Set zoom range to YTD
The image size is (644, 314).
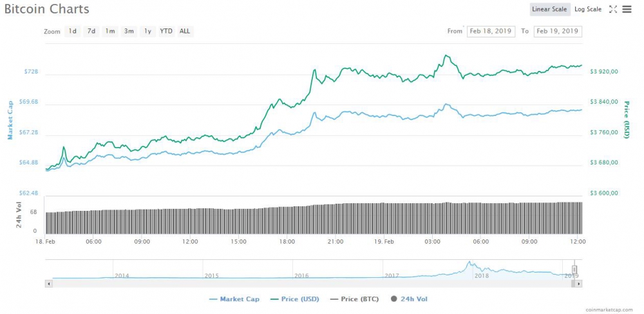(166, 31)
